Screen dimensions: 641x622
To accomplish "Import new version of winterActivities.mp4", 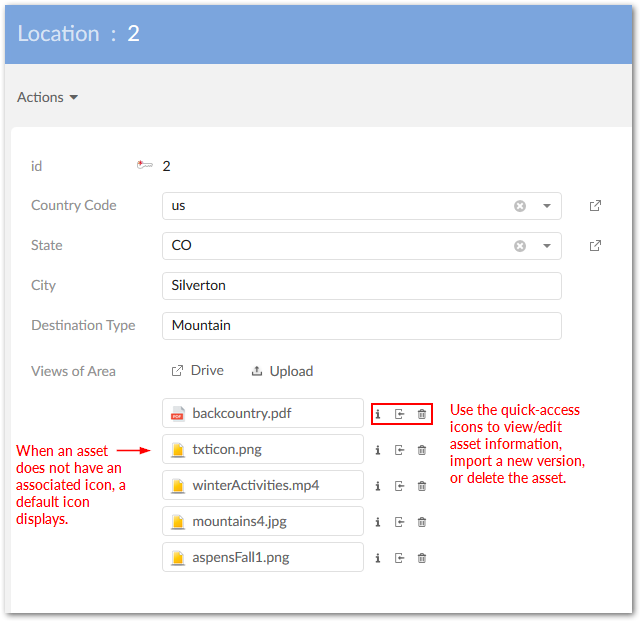I will (x=399, y=486).
